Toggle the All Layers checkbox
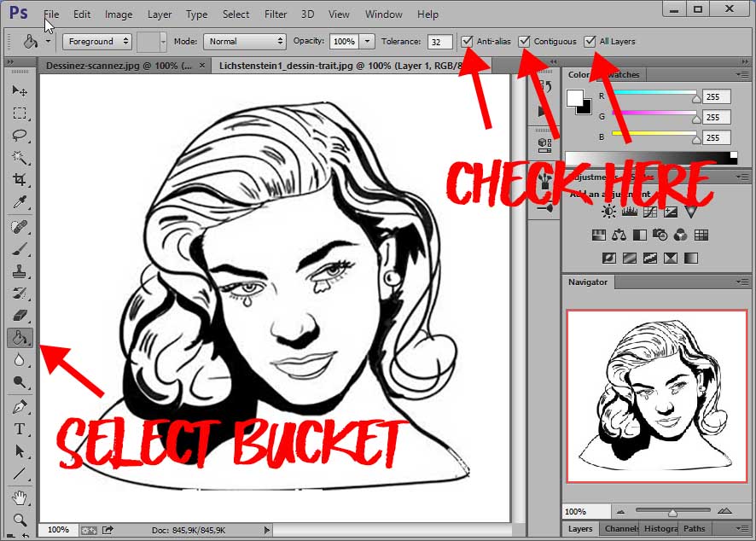 590,42
